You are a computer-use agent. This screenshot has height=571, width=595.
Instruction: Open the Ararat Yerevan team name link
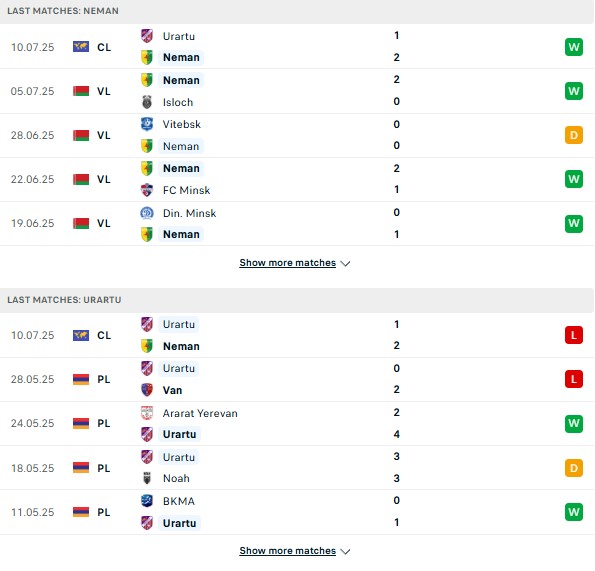coord(200,413)
